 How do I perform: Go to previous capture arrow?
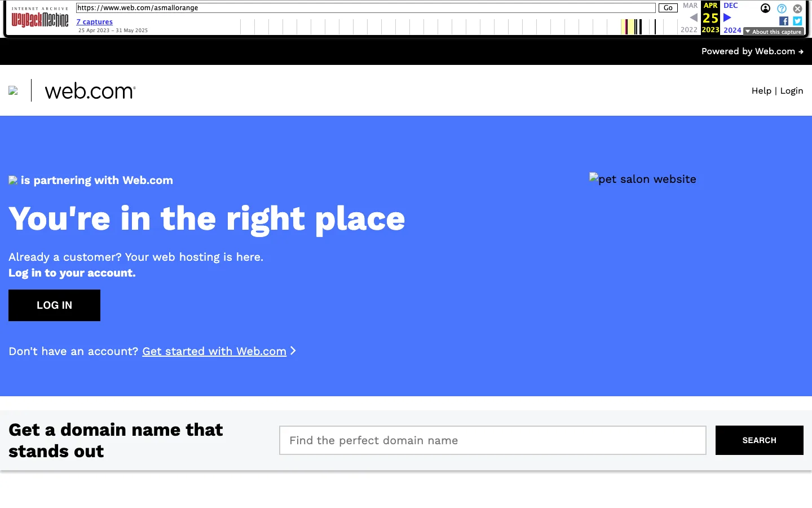coord(694,17)
